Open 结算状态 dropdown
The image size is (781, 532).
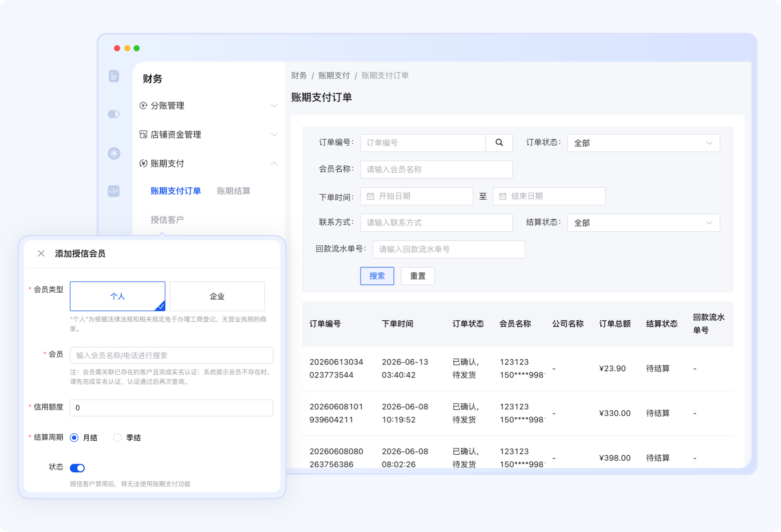tap(643, 223)
